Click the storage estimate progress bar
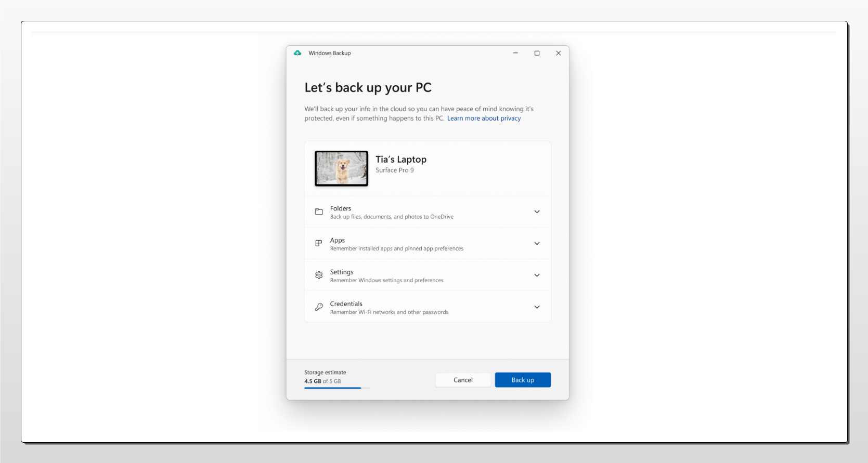Screen dimensions: 868x463 (x=337, y=388)
